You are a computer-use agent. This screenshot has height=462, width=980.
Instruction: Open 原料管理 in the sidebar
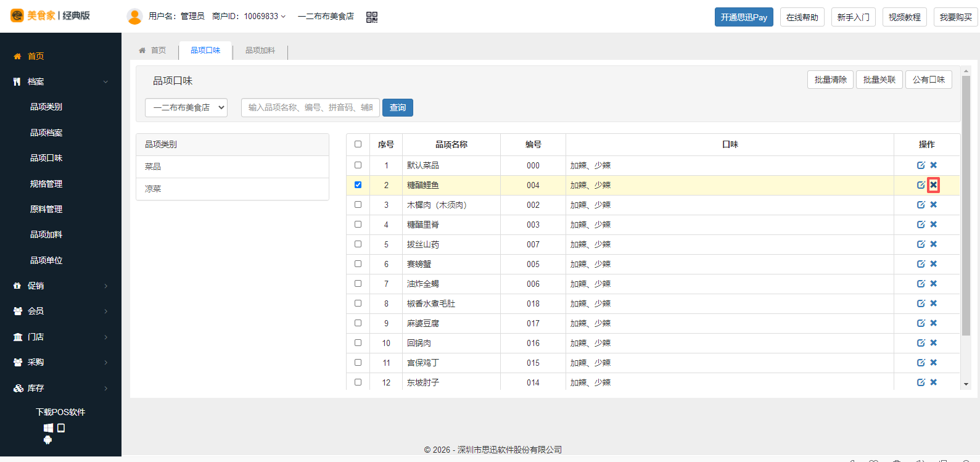click(x=46, y=209)
